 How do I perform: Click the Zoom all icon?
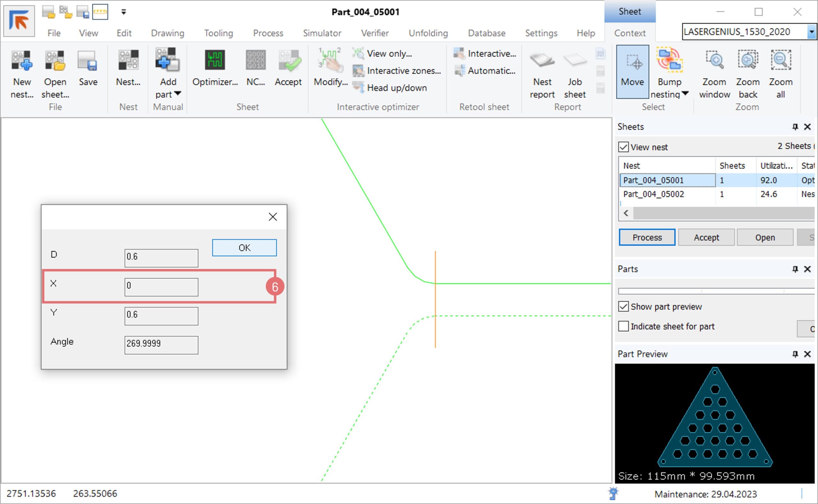[780, 61]
